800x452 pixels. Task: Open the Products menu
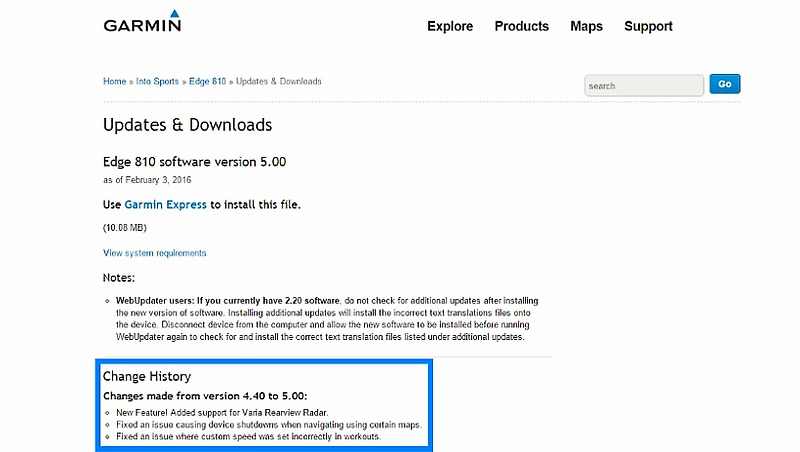tap(521, 27)
